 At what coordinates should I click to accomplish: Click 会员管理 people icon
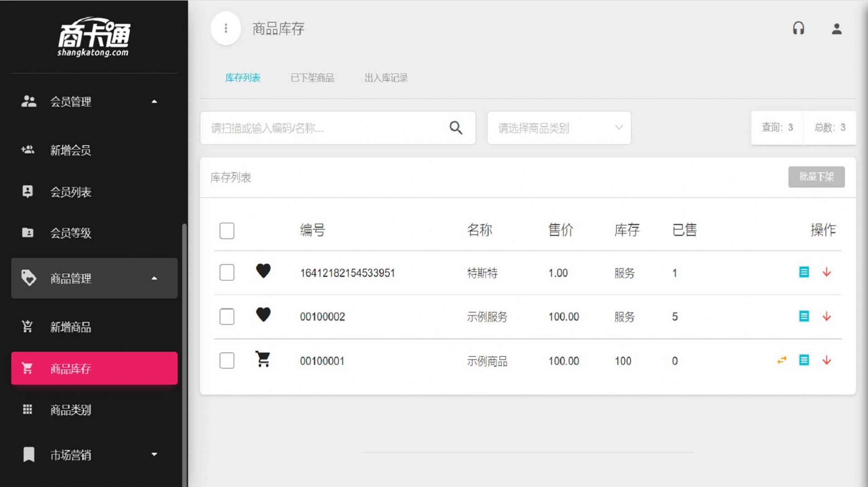[29, 101]
